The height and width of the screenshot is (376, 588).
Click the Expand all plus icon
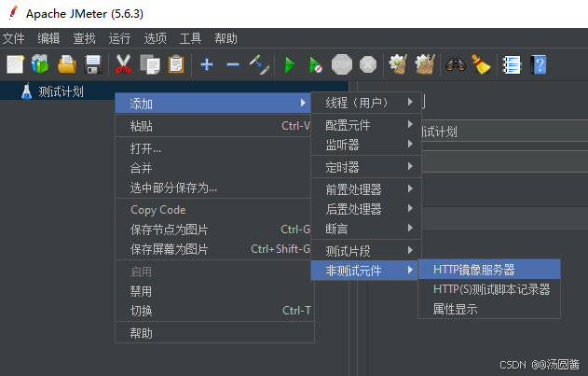(207, 64)
